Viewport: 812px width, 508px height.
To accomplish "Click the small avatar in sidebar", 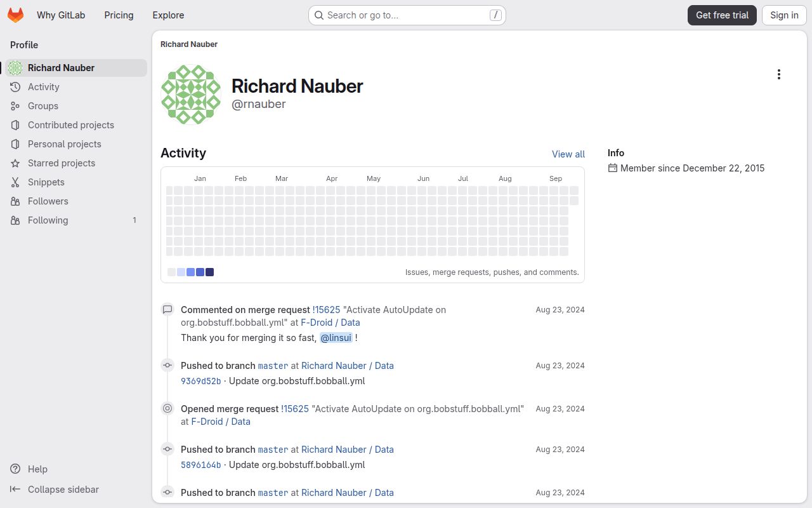I will pos(15,68).
